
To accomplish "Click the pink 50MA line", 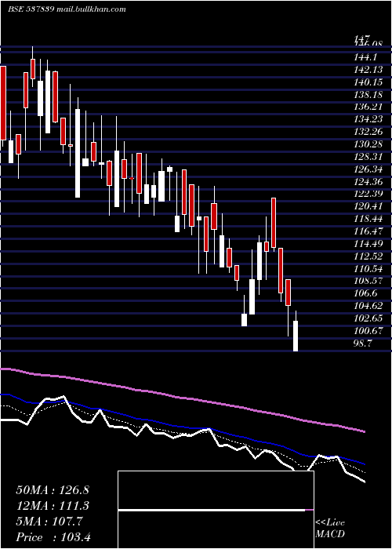I will click(182, 398).
